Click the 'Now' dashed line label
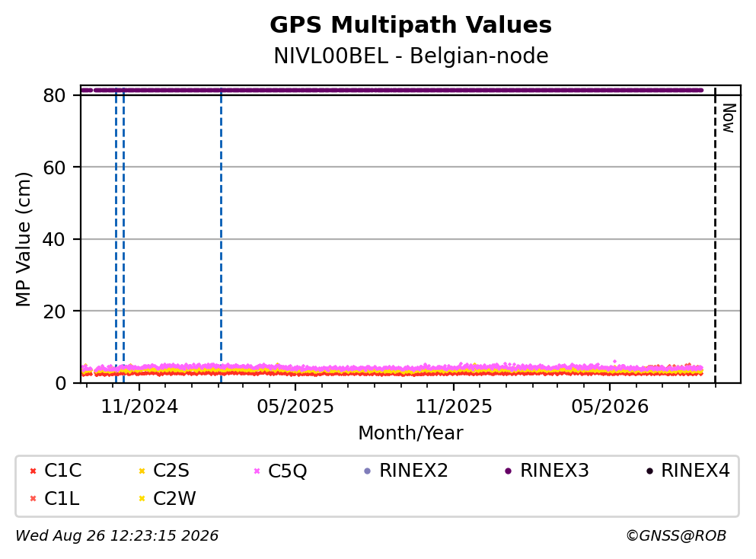Screen dimensions: 756x559 click(729, 118)
